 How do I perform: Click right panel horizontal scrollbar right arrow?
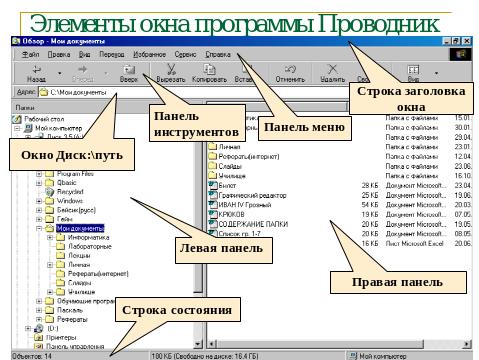pos(467,344)
